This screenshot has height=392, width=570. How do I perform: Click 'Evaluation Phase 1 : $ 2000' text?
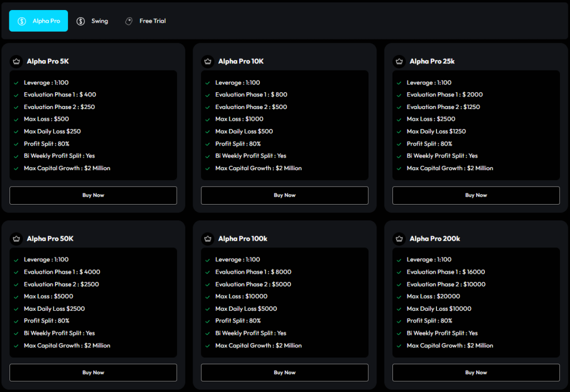click(x=445, y=95)
